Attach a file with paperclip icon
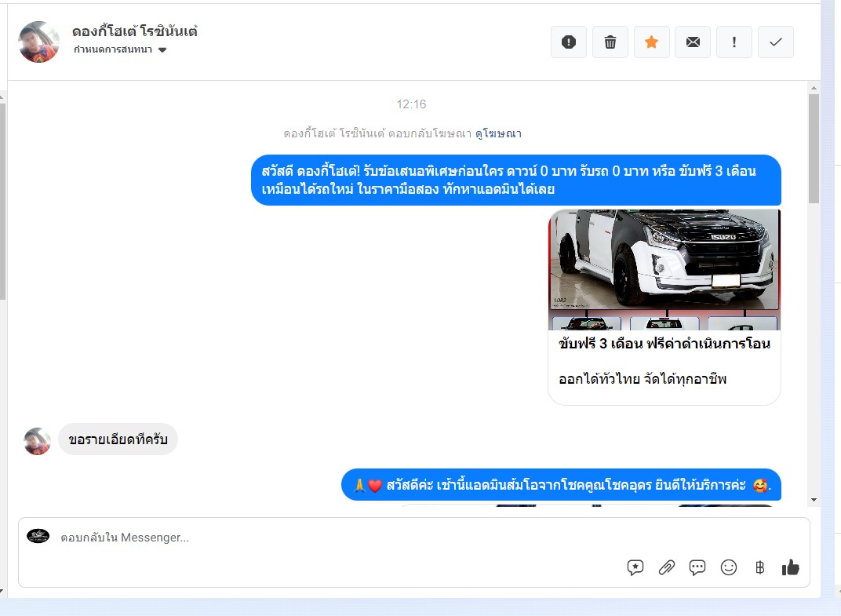This screenshot has height=616, width=841. pos(666,567)
